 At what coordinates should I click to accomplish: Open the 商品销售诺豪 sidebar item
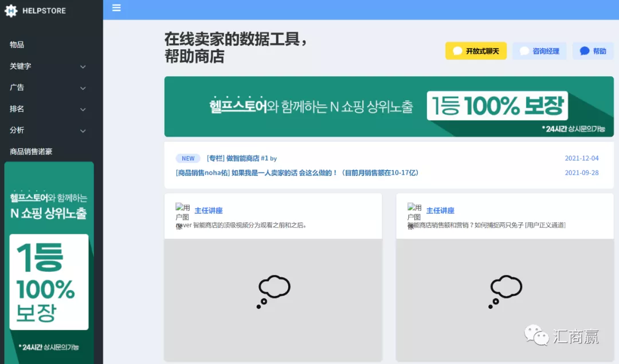pyautogui.click(x=31, y=151)
